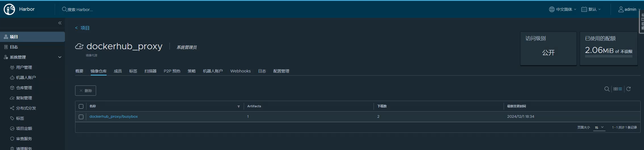
Task: Focus the 搜索 Harbor search field
Action: point(80,10)
